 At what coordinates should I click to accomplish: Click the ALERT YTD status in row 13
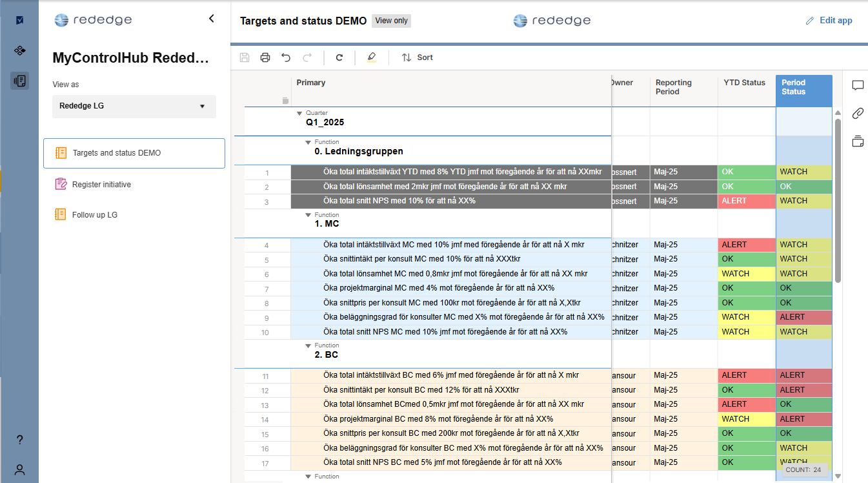[x=747, y=404]
